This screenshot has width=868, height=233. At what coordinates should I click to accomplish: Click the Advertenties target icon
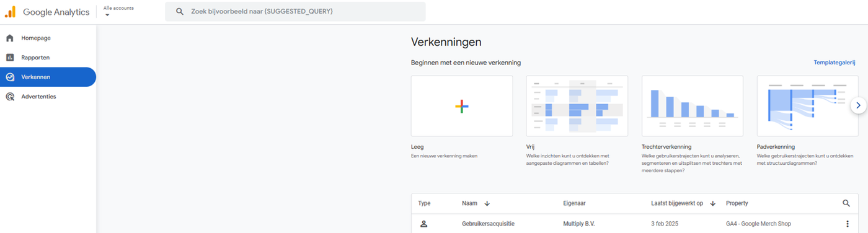10,97
